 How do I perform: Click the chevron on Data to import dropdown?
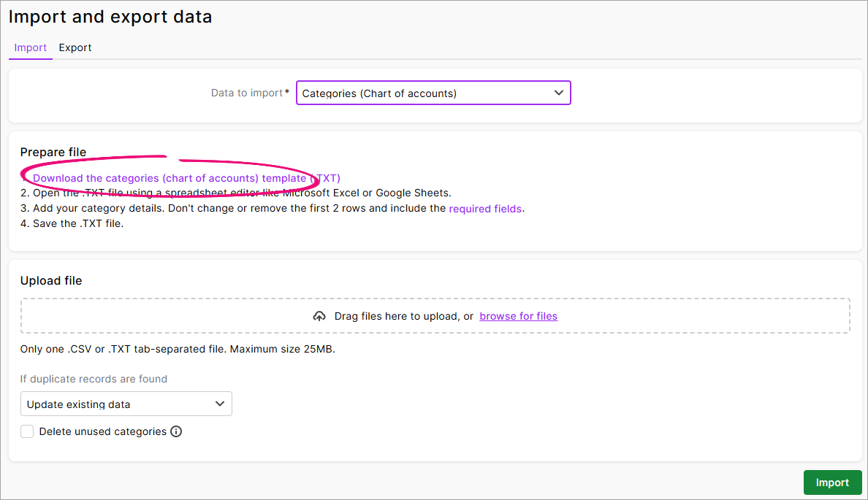[558, 93]
